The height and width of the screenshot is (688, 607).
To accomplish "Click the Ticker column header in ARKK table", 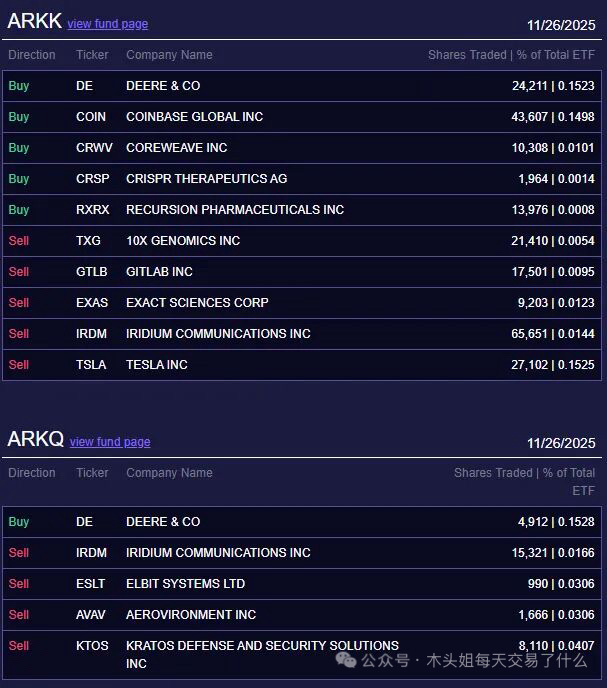I will [92, 55].
